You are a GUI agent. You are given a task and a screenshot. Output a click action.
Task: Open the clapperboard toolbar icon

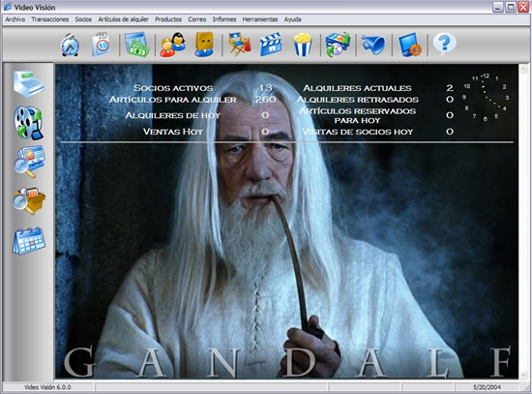pyautogui.click(x=271, y=45)
